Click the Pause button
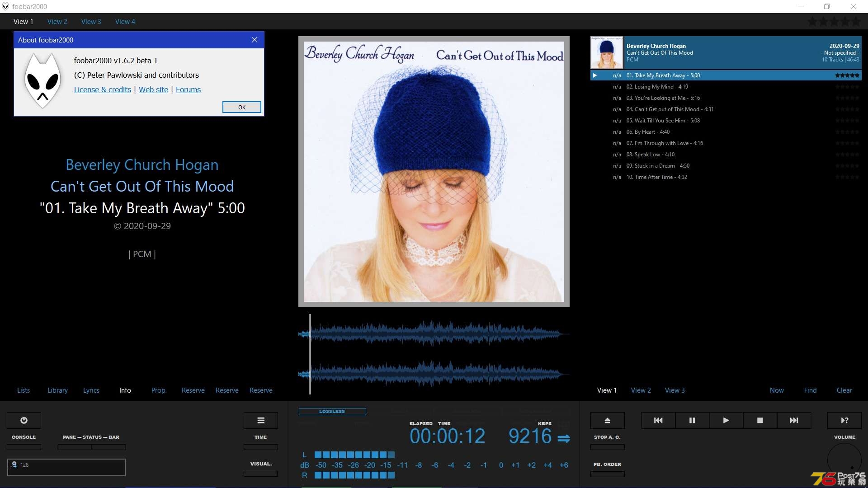This screenshot has height=488, width=868. coord(692,420)
